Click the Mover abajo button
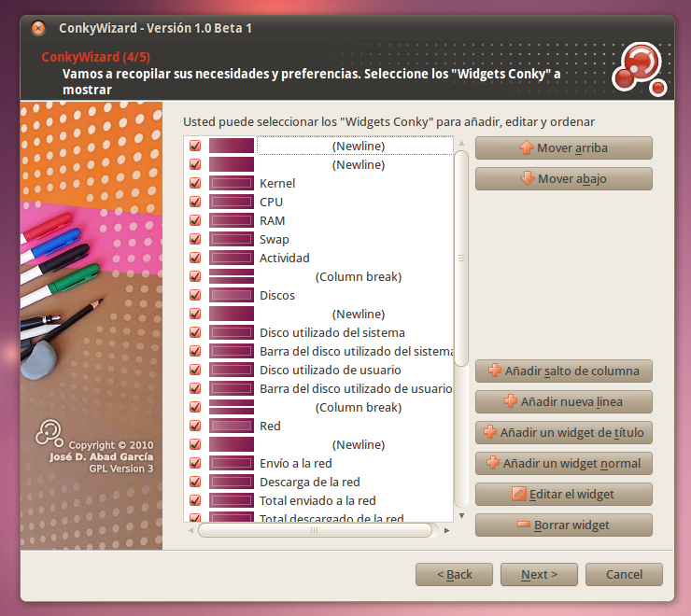 pos(564,178)
